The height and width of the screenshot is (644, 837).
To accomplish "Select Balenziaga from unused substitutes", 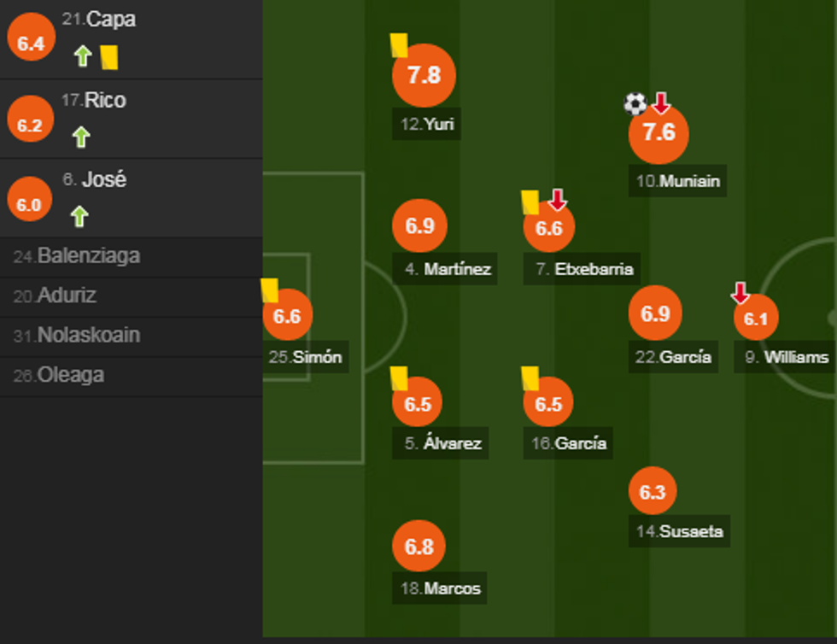I will pyautogui.click(x=88, y=256).
